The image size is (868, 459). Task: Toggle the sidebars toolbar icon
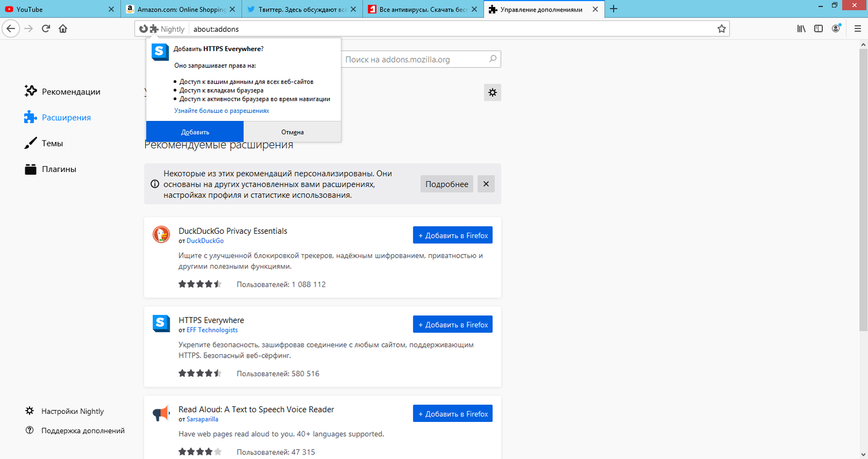(x=819, y=28)
